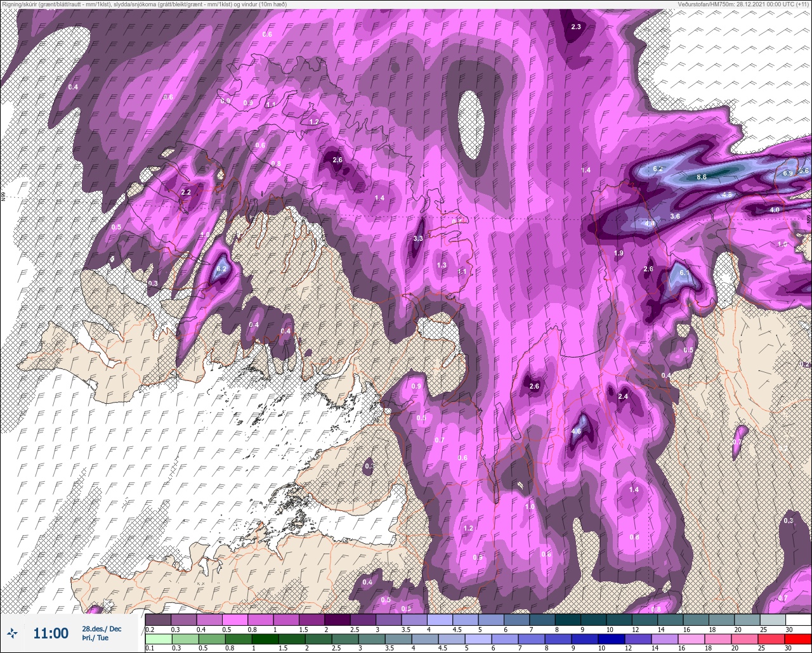The width and height of the screenshot is (812, 653).
Task: Click the 1.3 precipitation value on the map
Action: [442, 265]
